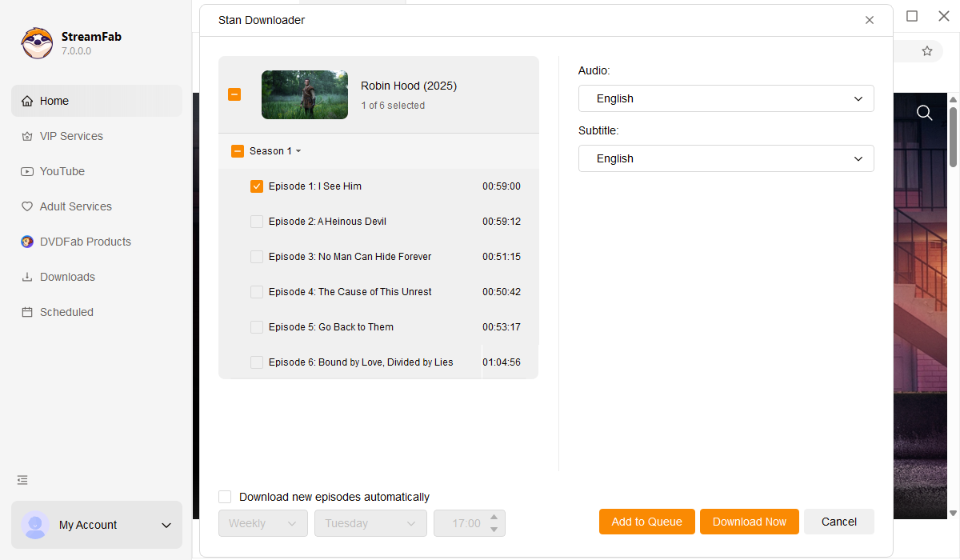Open the Audio language dropdown
The image size is (960, 560).
[726, 98]
